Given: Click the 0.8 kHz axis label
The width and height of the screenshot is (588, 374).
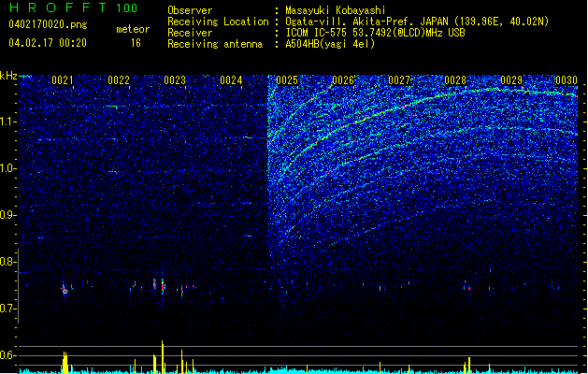Looking at the screenshot, I should (7, 262).
